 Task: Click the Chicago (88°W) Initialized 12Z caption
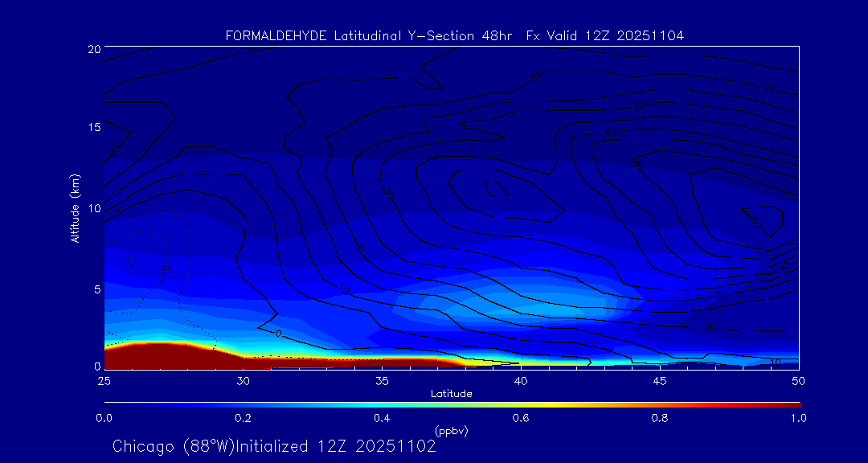(275, 446)
